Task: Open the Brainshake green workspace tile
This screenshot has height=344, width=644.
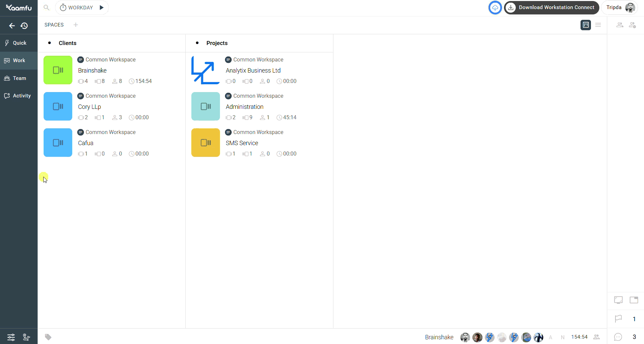Action: click(x=58, y=70)
